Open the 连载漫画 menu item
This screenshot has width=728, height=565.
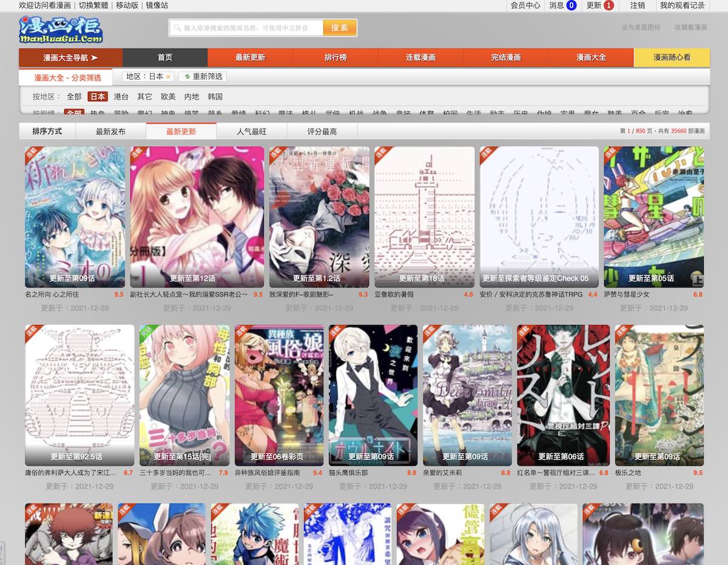(420, 58)
